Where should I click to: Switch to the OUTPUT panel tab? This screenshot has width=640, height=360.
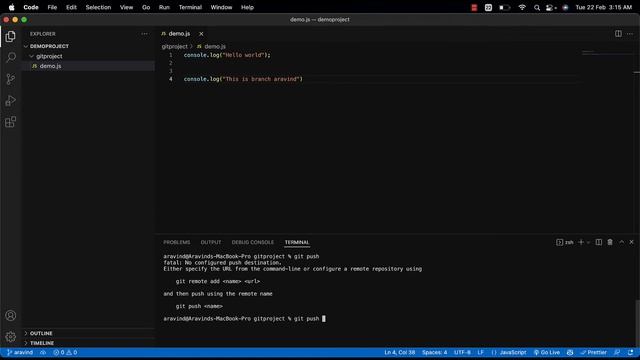pyautogui.click(x=211, y=242)
